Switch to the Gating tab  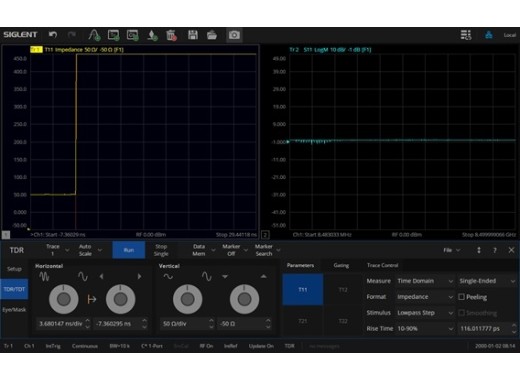coord(341,265)
